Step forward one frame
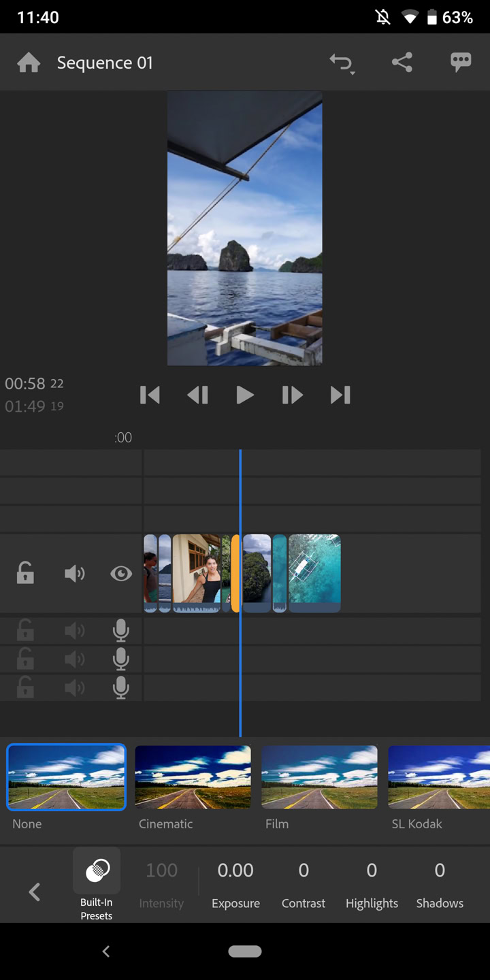This screenshot has height=980, width=490. pos(292,395)
